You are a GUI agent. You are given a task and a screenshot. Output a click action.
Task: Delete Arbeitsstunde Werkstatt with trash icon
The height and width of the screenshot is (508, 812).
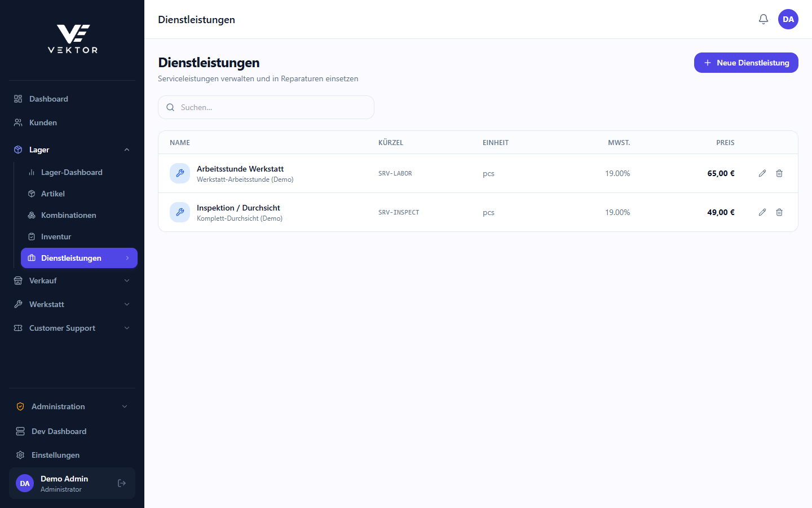[x=779, y=173]
